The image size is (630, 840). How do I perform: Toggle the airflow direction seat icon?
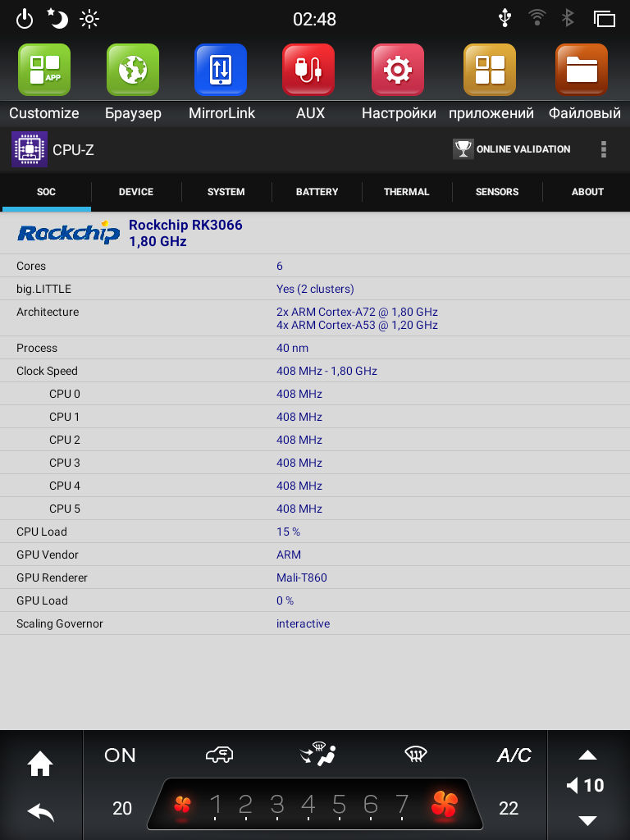tap(317, 754)
